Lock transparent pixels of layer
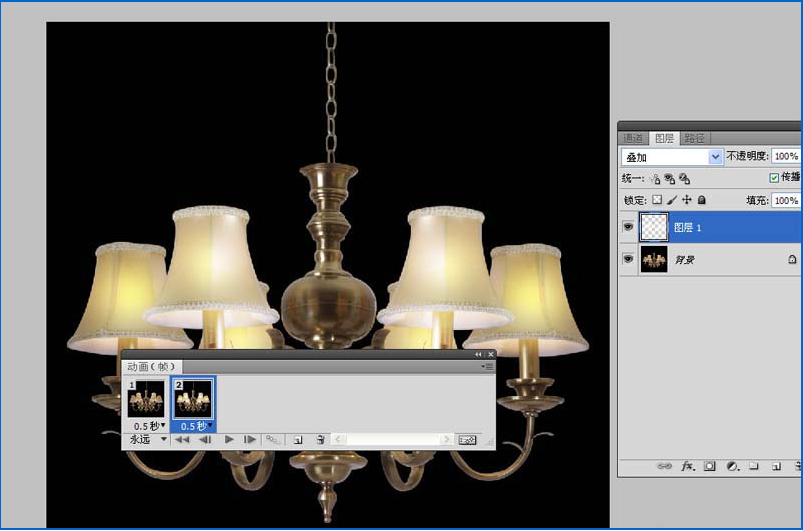This screenshot has height=531, width=803. pos(657,200)
